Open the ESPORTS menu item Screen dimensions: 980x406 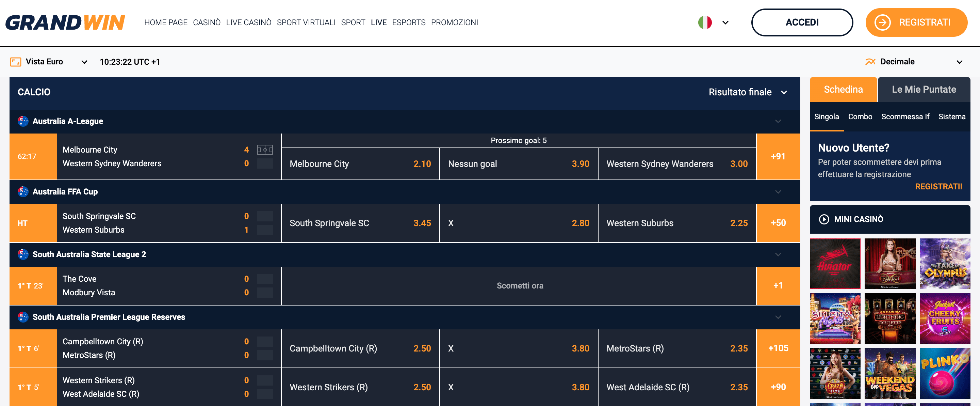coord(409,22)
